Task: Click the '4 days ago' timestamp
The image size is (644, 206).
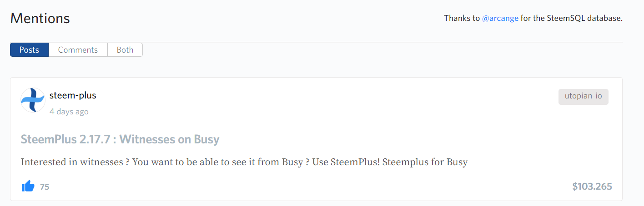Action: pyautogui.click(x=69, y=112)
